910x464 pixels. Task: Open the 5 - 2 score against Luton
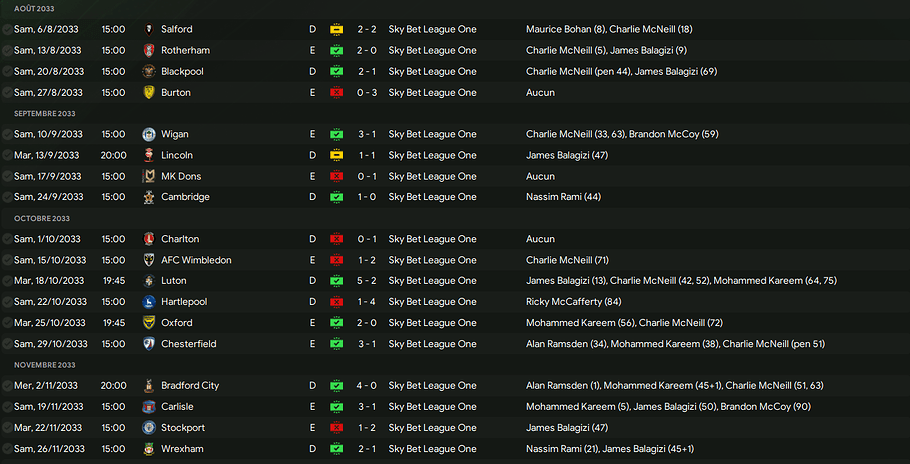367,281
